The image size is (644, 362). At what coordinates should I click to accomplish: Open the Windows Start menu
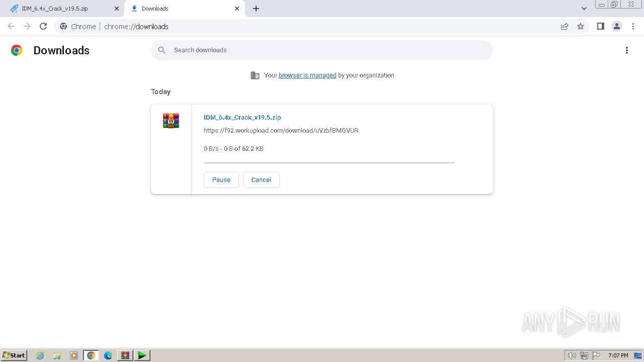[14, 355]
